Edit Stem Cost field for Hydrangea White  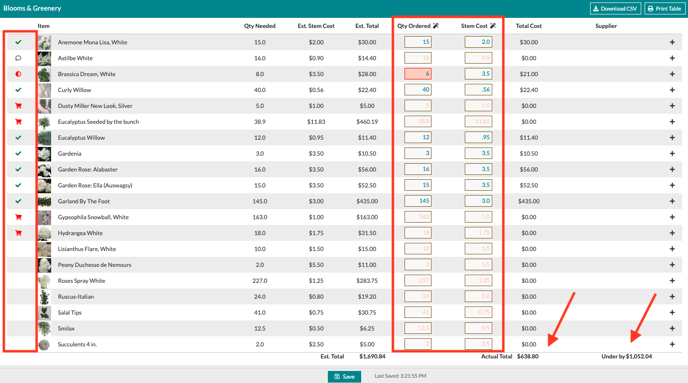tap(478, 233)
